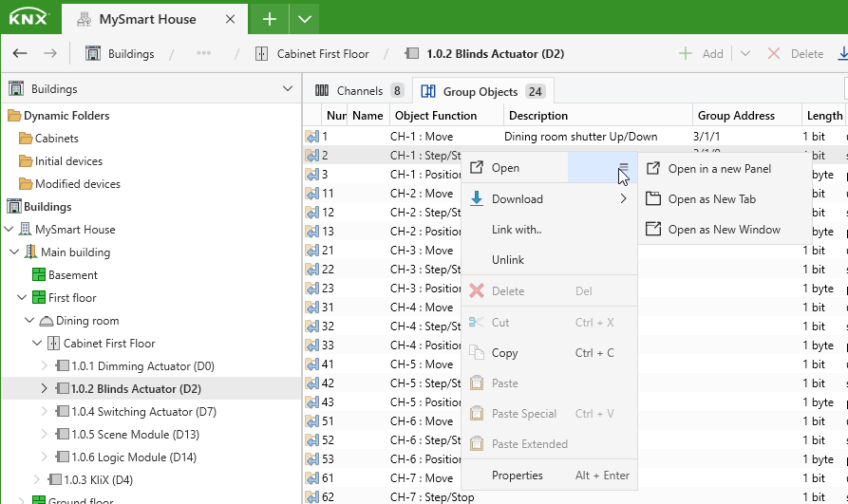The width and height of the screenshot is (848, 504).
Task: Collapse the First floor tree node
Action: pyautogui.click(x=22, y=297)
